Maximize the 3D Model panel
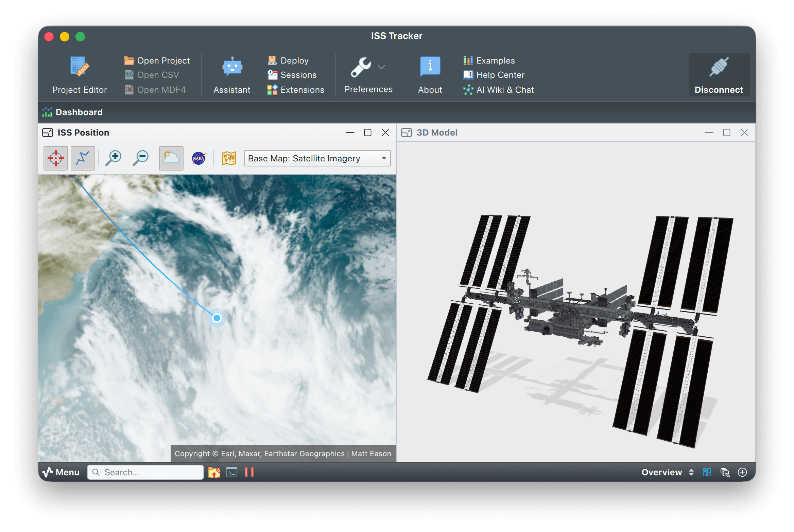The image size is (794, 532). tap(727, 132)
